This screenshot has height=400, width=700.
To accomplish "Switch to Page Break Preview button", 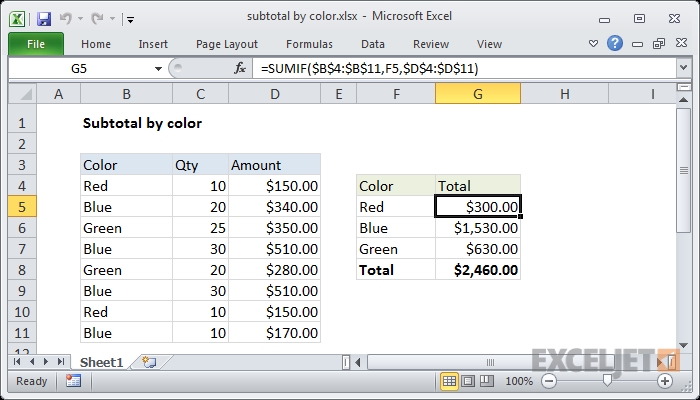I will tap(487, 381).
